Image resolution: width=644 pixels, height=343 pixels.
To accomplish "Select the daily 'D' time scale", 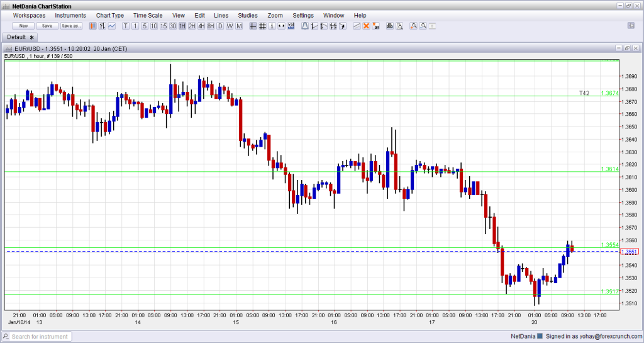I will click(x=220, y=26).
